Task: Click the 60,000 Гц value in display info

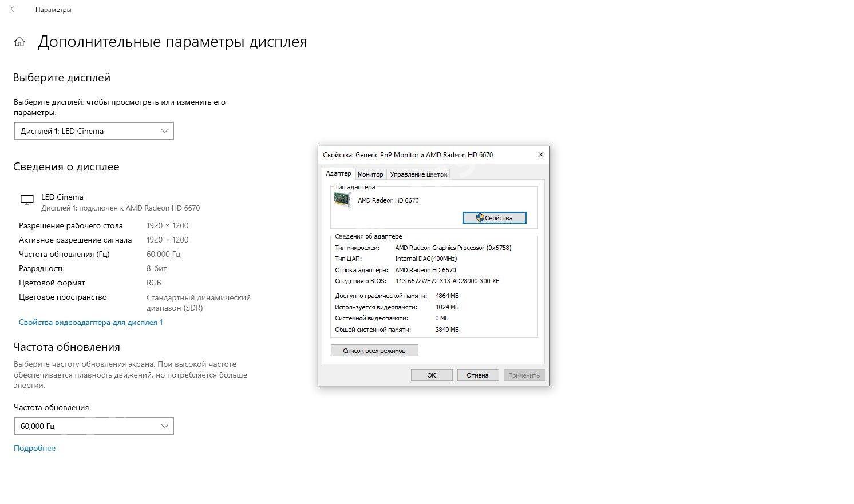Action: coord(164,254)
